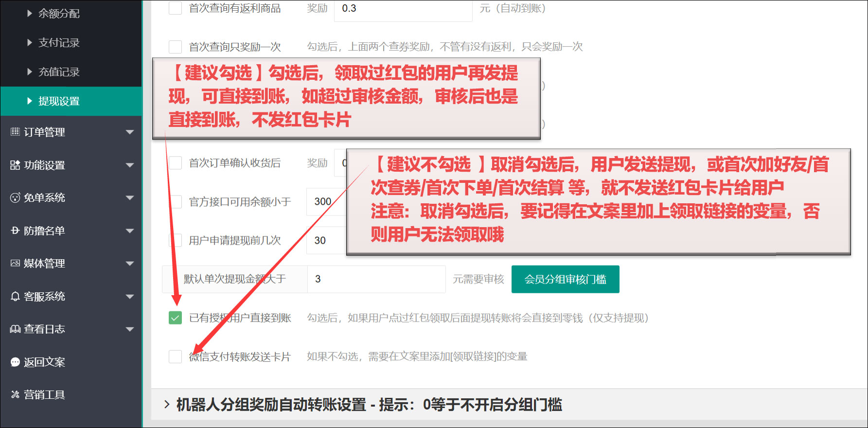This screenshot has height=428, width=868.
Task: Click reward input showing 0.3
Action: tap(403, 9)
